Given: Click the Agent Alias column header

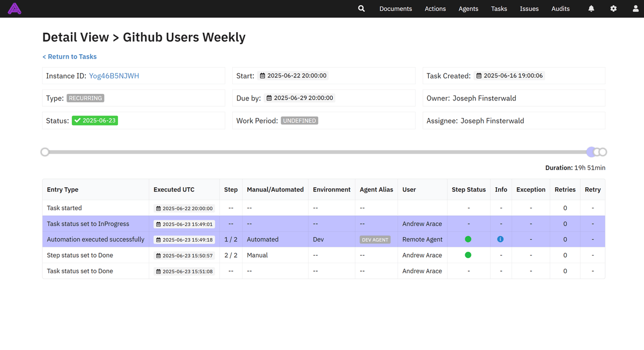Looking at the screenshot, I should coord(376,189).
